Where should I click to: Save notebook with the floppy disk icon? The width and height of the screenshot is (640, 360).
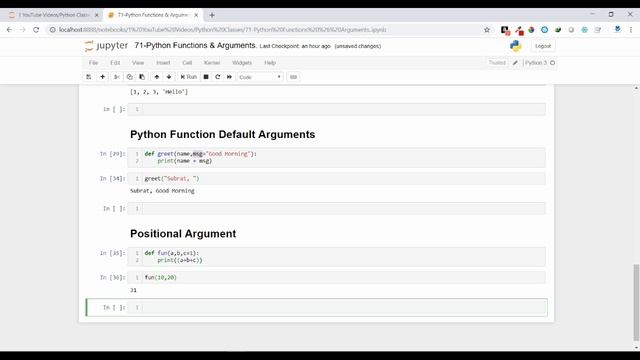coord(89,77)
